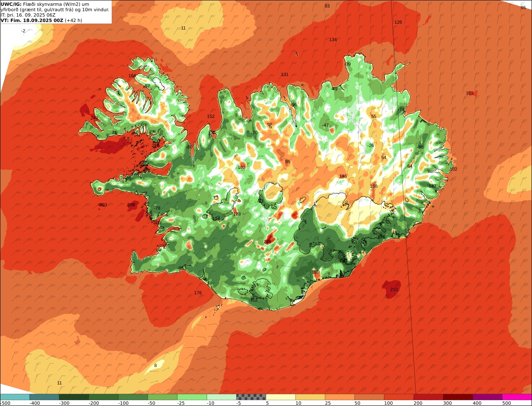
Task: Click the valid time 'VT: Fim. 18.09.2025 00Z (+42 h)'
Action: pyautogui.click(x=41, y=20)
